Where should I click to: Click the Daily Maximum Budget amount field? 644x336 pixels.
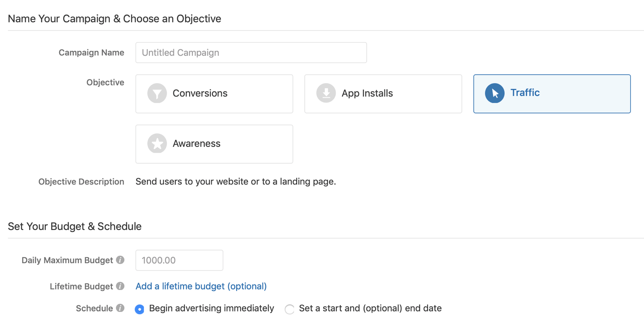[x=179, y=260]
